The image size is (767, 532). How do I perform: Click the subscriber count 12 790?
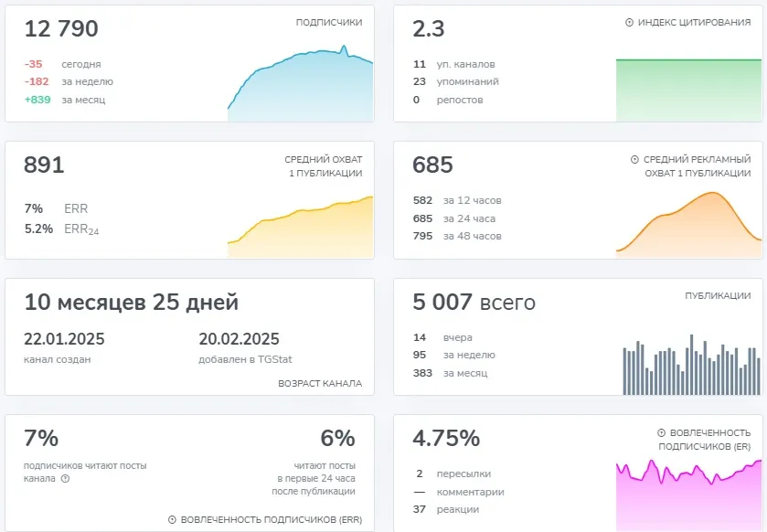[61, 28]
